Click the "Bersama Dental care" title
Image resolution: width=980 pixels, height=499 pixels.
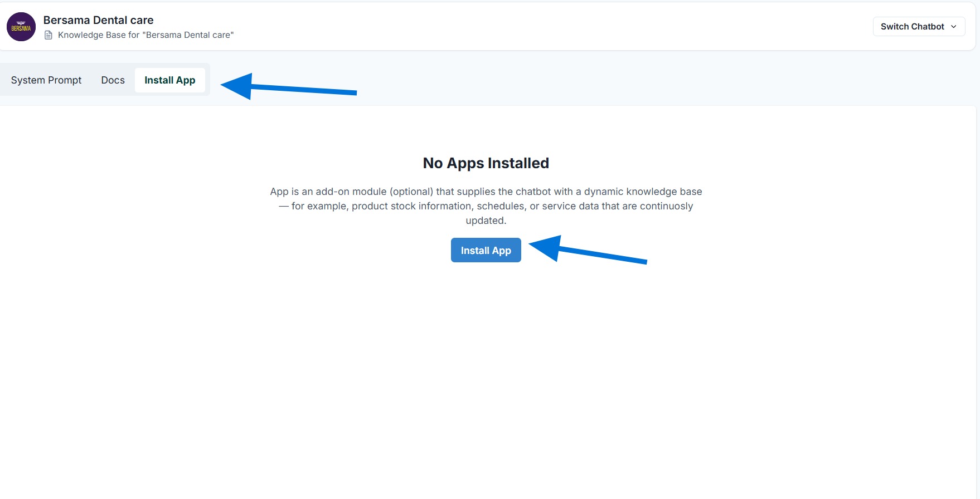(98, 20)
